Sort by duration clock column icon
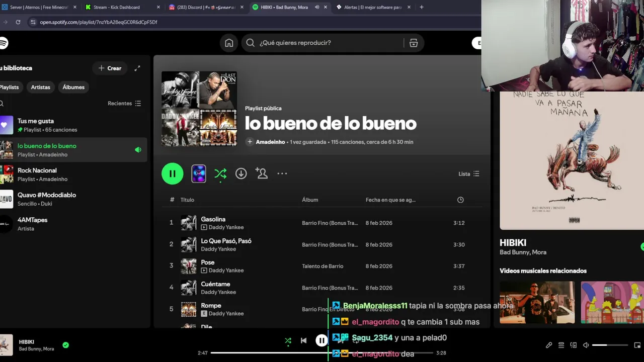 pyautogui.click(x=460, y=200)
